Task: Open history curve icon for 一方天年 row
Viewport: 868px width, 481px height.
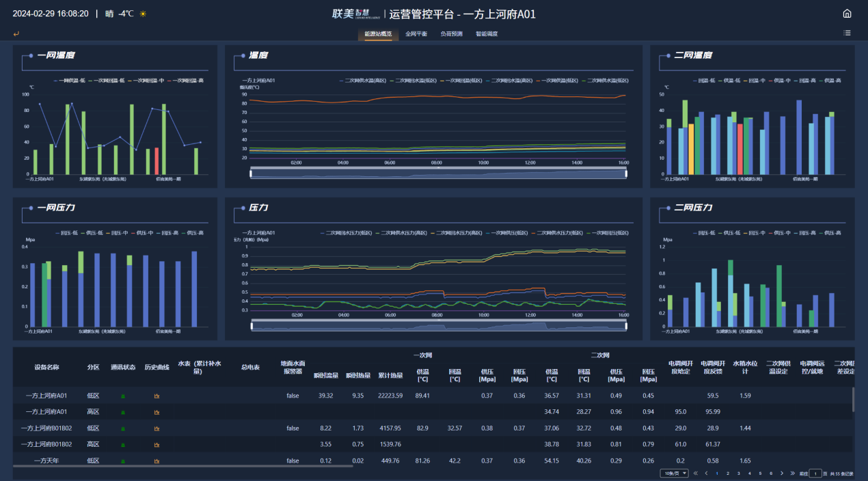Action: (157, 461)
